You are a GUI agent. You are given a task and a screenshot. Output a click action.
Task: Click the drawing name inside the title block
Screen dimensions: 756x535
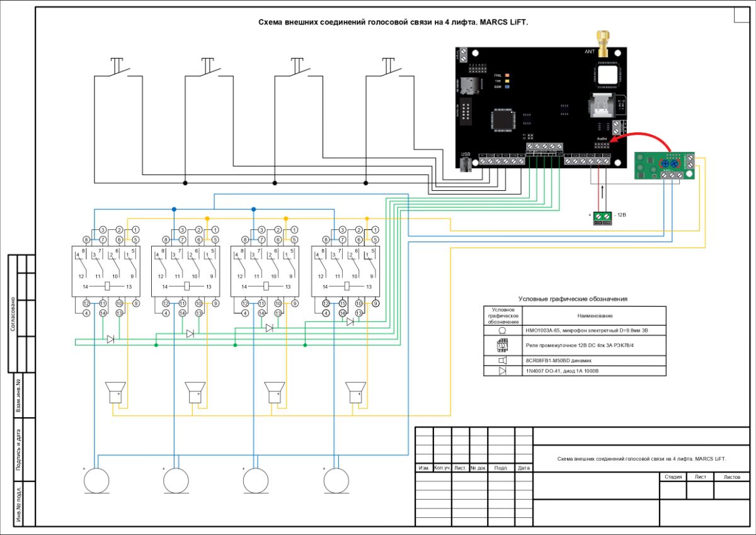coord(642,459)
